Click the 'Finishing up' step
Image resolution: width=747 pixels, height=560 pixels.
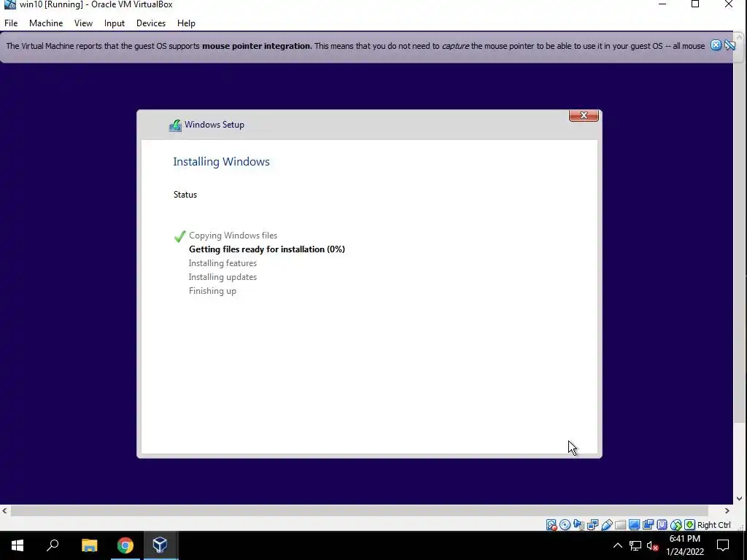point(212,291)
